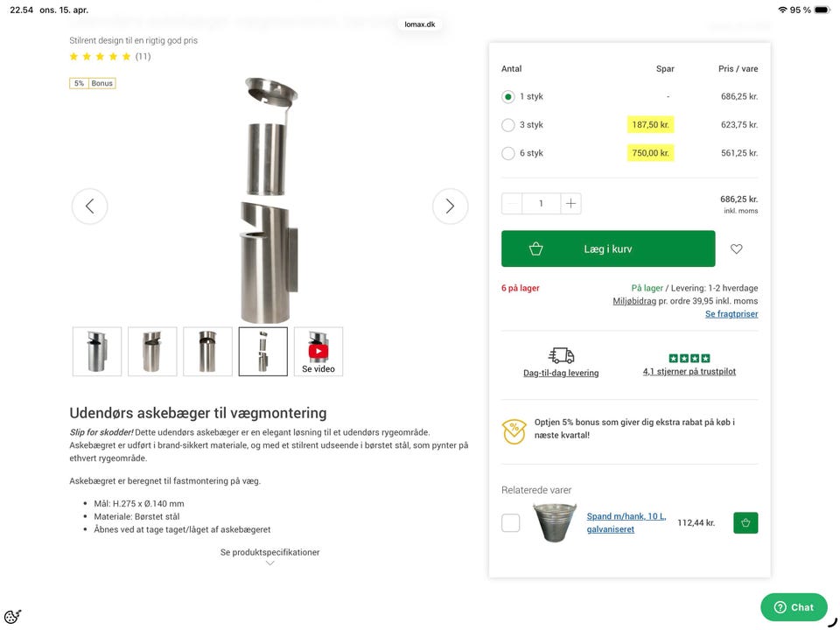
Task: Select first ashtray thumbnail image
Action: click(97, 352)
